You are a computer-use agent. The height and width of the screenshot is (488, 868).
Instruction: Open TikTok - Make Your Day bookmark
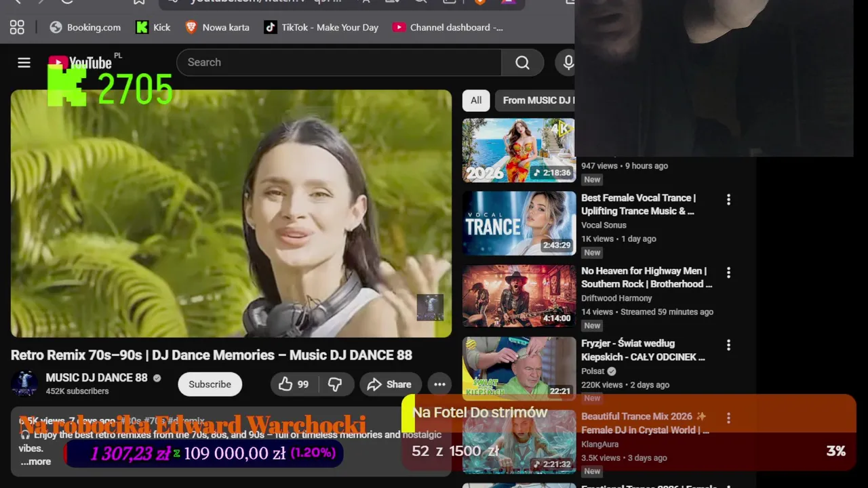(x=321, y=27)
